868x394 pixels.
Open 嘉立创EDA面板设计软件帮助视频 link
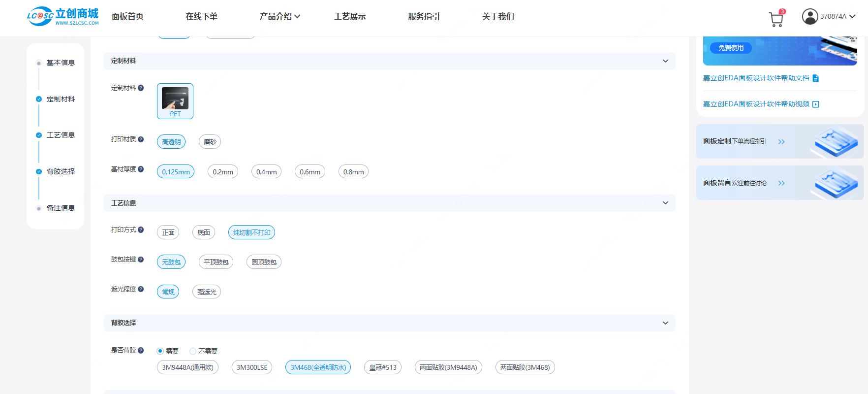coord(756,104)
